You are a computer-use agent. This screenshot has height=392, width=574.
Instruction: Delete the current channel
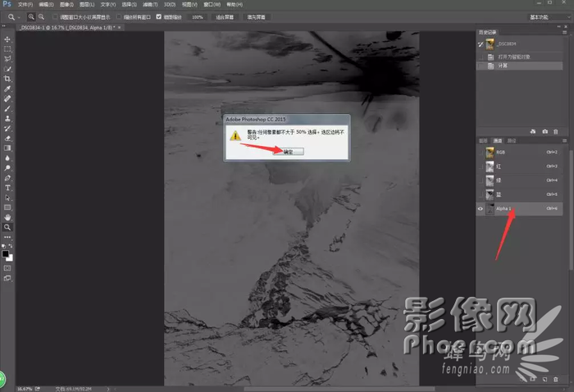[x=556, y=380]
